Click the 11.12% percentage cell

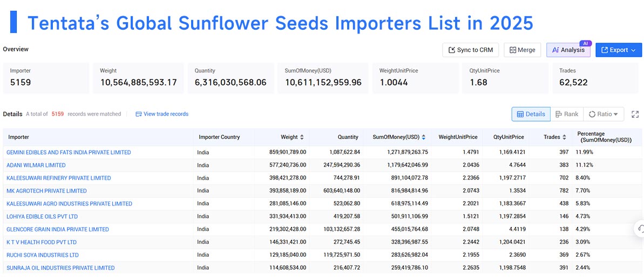tap(585, 165)
